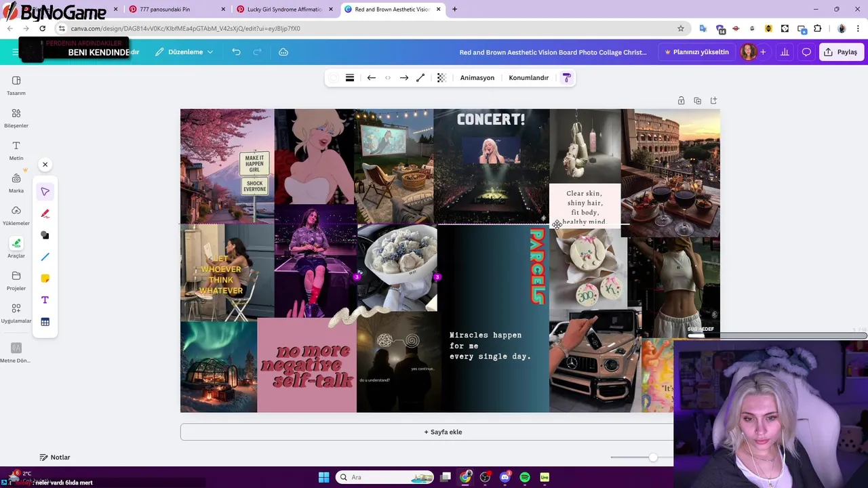868x488 pixels.
Task: Change the line type option
Action: click(420, 78)
